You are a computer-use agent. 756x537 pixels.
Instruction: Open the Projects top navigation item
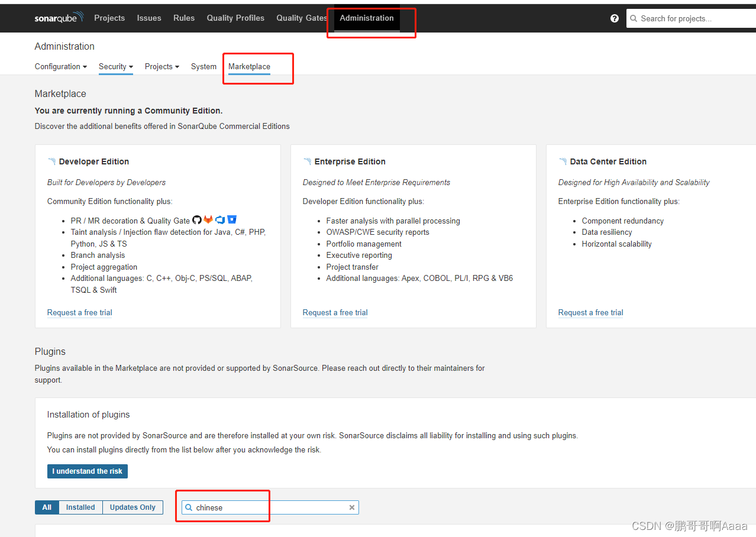tap(109, 18)
